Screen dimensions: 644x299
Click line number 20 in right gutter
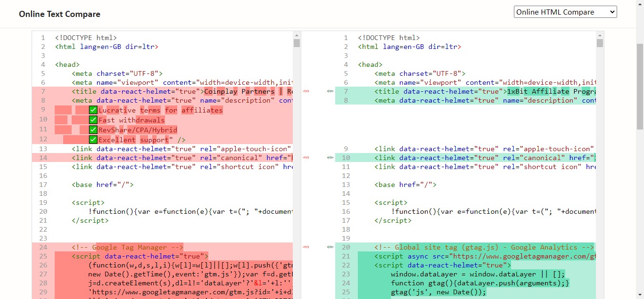point(346,247)
